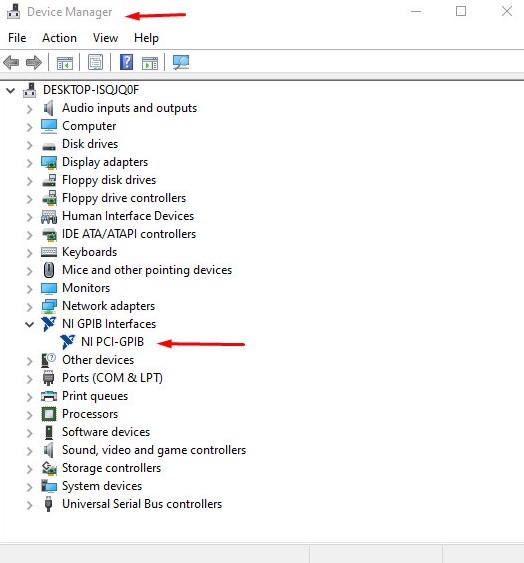Expand the Keyboards chevron

click(29, 253)
